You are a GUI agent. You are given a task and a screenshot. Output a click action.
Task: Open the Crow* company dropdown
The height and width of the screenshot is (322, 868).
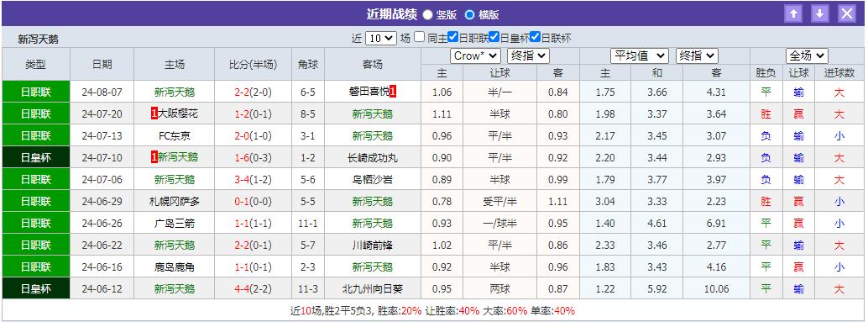point(475,56)
